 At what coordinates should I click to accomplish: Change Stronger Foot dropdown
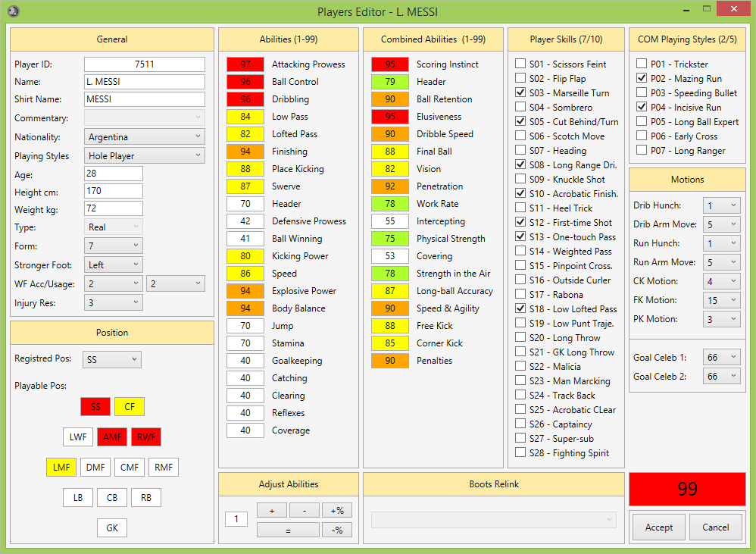click(x=114, y=264)
